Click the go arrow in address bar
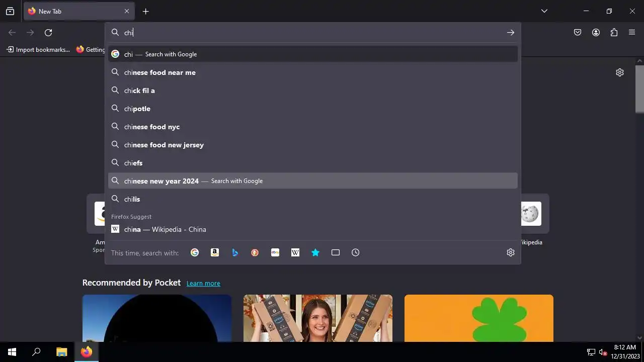The width and height of the screenshot is (644, 362). 510,33
